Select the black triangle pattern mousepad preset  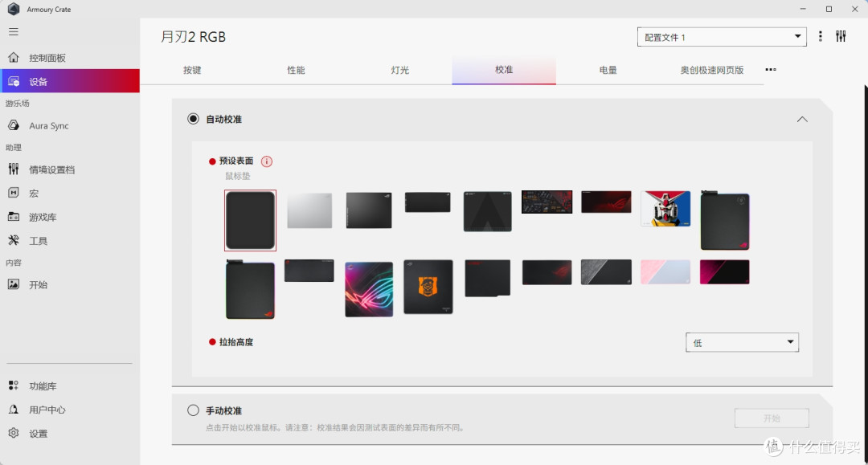487,211
